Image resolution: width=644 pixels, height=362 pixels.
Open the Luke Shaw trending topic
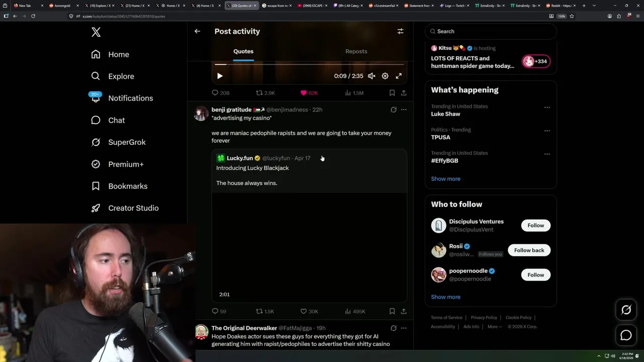[446, 114]
